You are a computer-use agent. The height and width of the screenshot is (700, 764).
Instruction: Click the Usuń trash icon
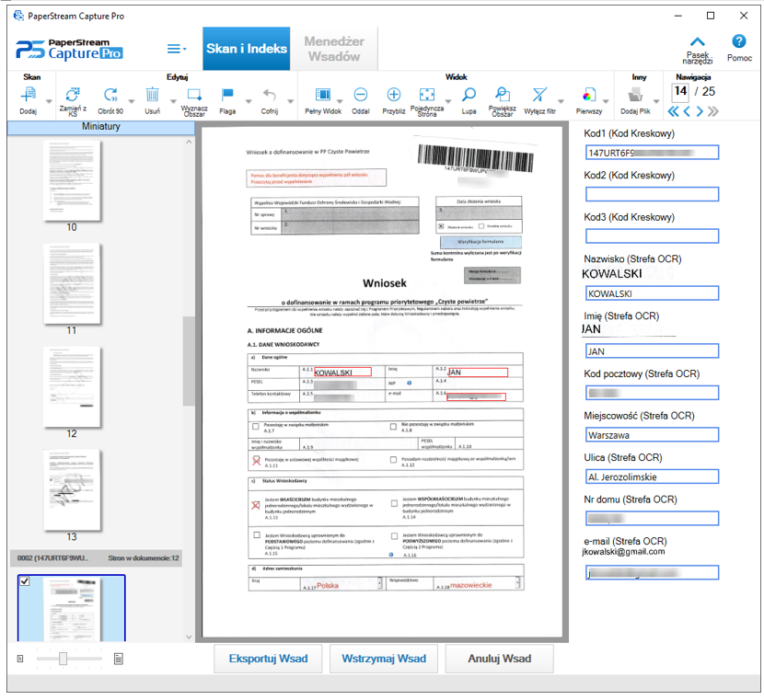click(x=153, y=95)
